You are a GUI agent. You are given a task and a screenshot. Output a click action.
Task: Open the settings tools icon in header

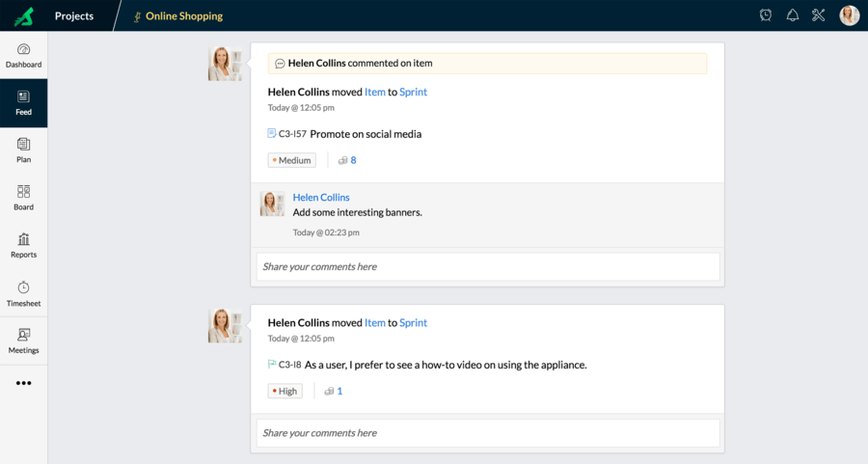click(x=819, y=15)
